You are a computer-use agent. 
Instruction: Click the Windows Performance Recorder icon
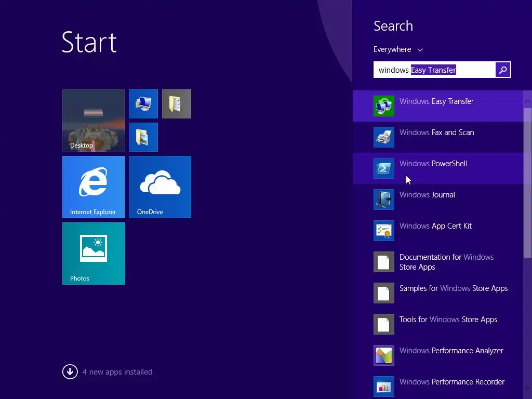coord(384,387)
